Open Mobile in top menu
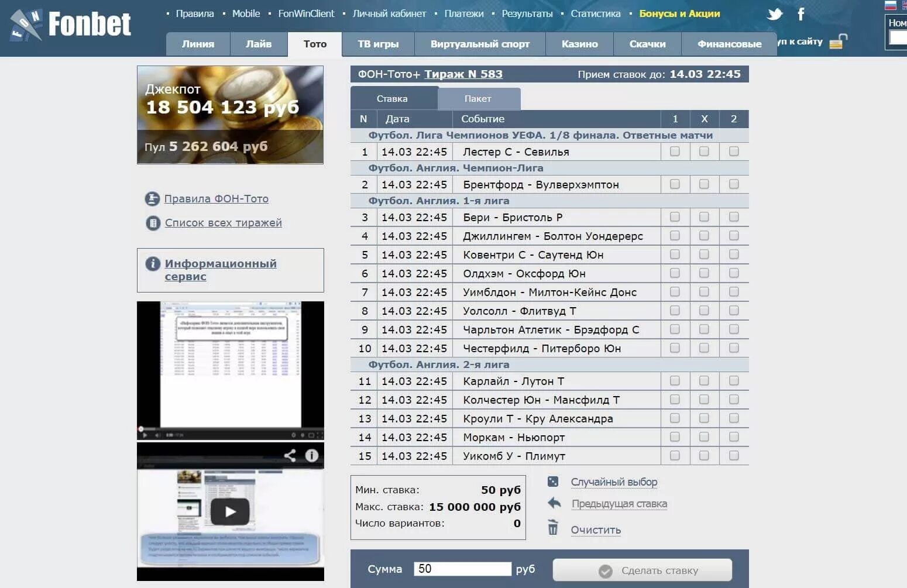This screenshot has height=588, width=907. [x=246, y=13]
